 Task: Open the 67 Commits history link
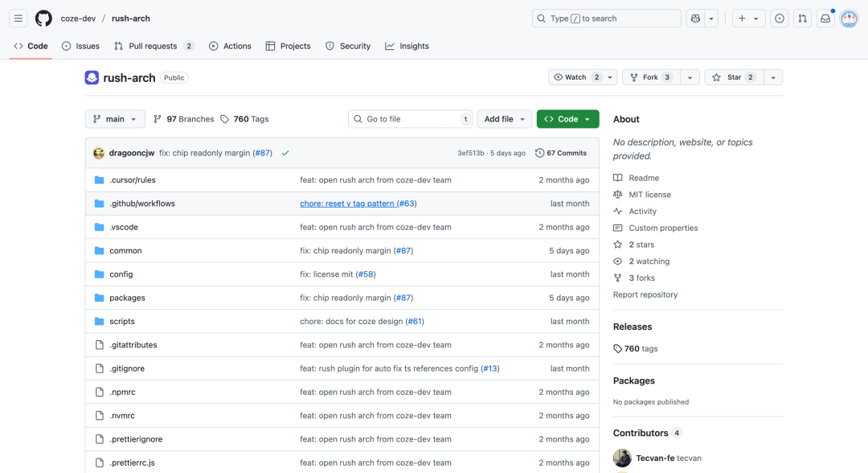(561, 153)
